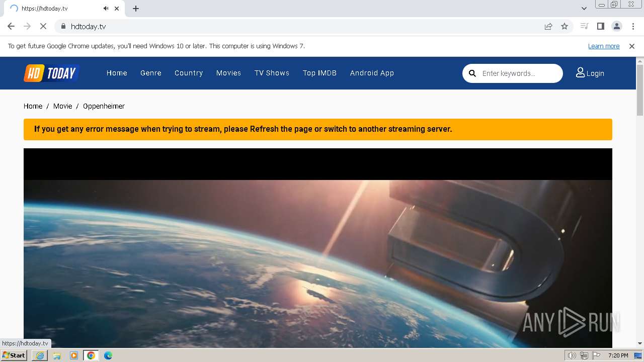Click scrollbar down arrow
The width and height of the screenshot is (644, 362).
(640, 343)
